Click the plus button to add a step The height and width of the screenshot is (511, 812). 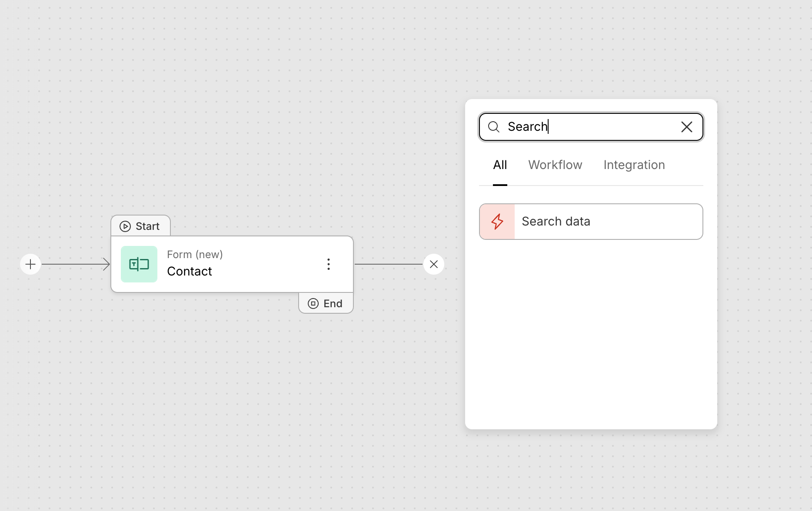point(30,264)
